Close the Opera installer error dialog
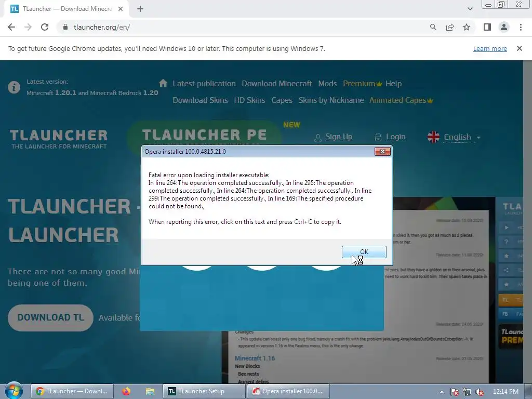 [x=382, y=151]
